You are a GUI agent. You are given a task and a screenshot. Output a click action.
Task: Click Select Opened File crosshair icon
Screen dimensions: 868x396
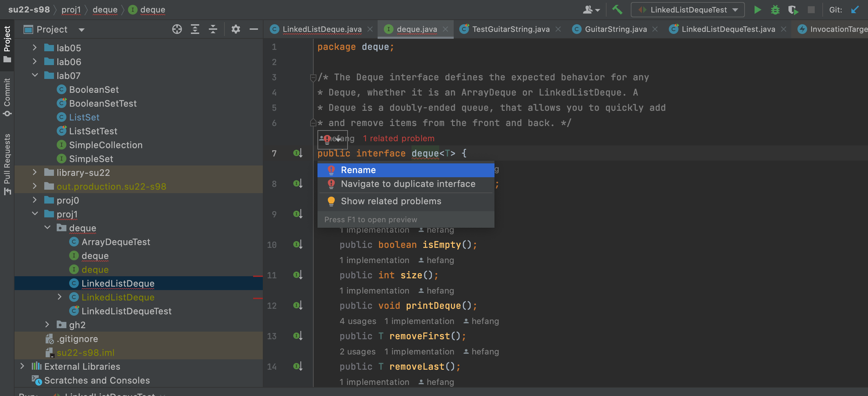177,29
